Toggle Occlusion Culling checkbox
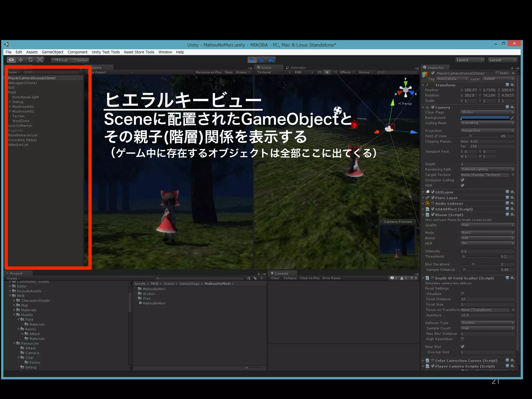The width and height of the screenshot is (532, 399). [462, 180]
